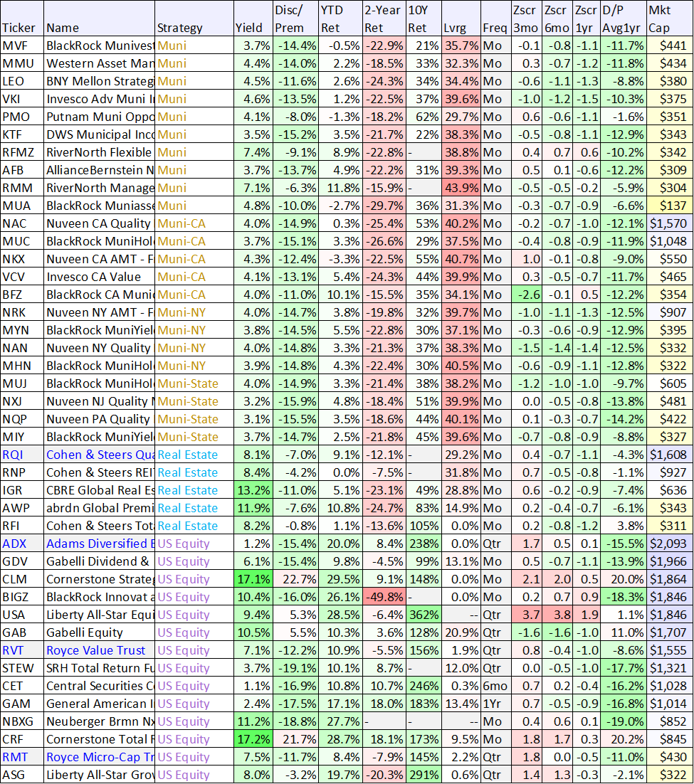Select NXJ discount cell -15.9%
694x784 pixels.
pyautogui.click(x=295, y=401)
